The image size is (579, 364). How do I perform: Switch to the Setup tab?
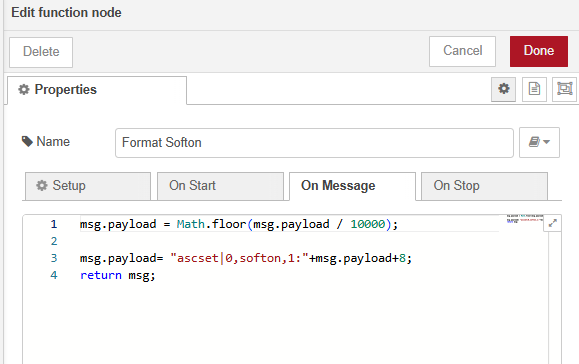88,186
